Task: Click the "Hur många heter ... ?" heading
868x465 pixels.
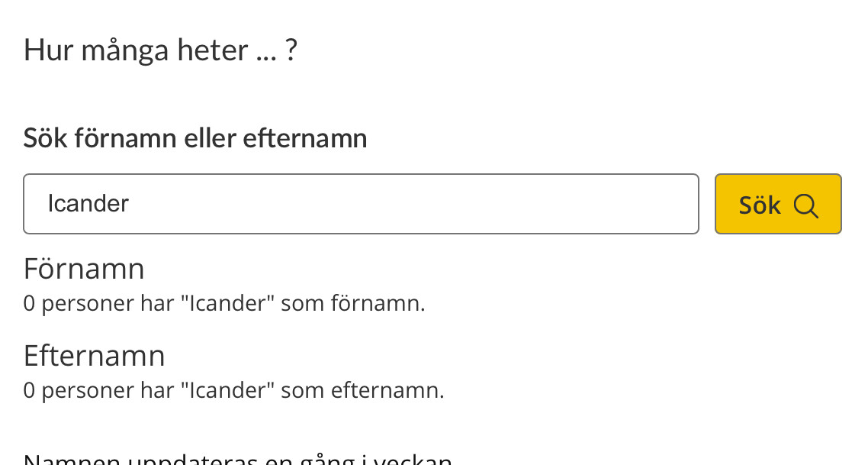Action: [160, 51]
